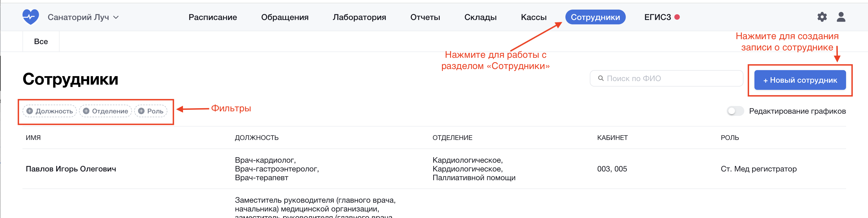Screen dimensions: 868x218
Task: Go to the Расписание menu section
Action: pos(213,17)
